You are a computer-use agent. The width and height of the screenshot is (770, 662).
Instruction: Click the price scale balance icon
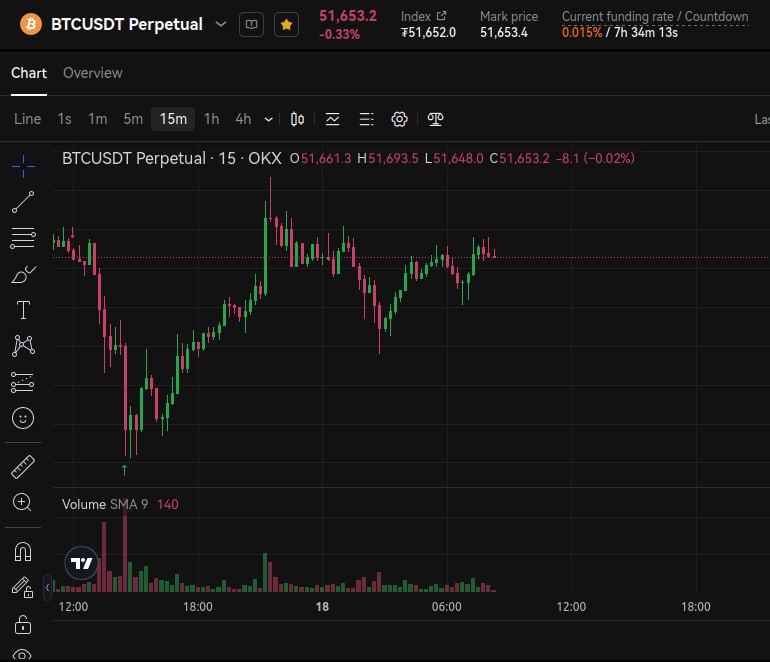(435, 119)
